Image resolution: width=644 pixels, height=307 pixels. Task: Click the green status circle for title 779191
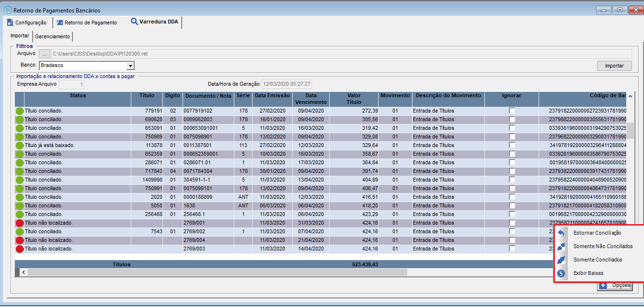pos(20,111)
